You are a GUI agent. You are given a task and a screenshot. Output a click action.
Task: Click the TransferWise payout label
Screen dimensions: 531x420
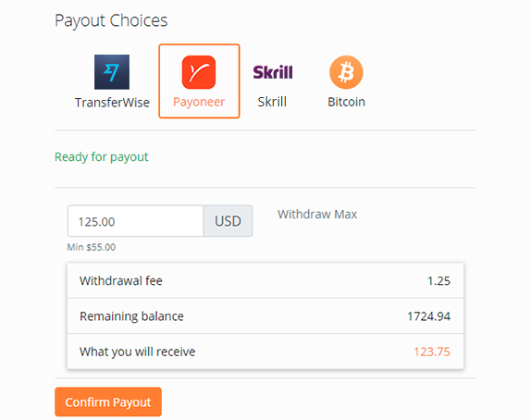[x=112, y=103]
